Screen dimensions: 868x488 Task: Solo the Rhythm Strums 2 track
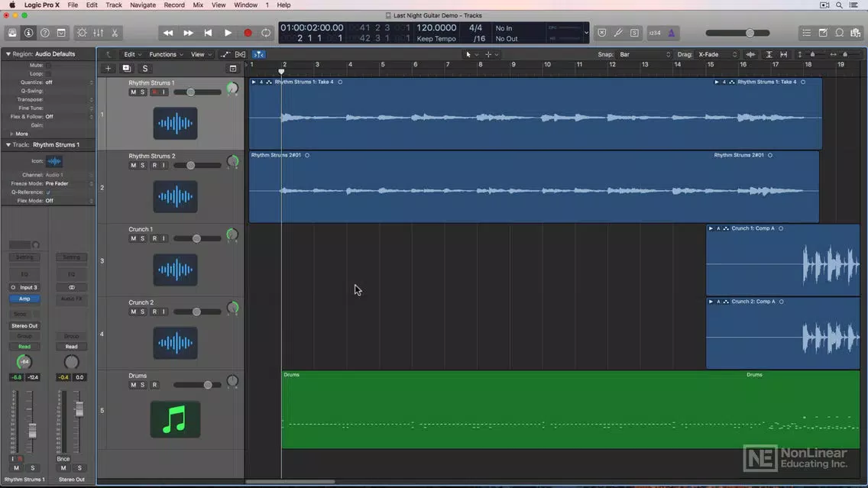point(142,166)
